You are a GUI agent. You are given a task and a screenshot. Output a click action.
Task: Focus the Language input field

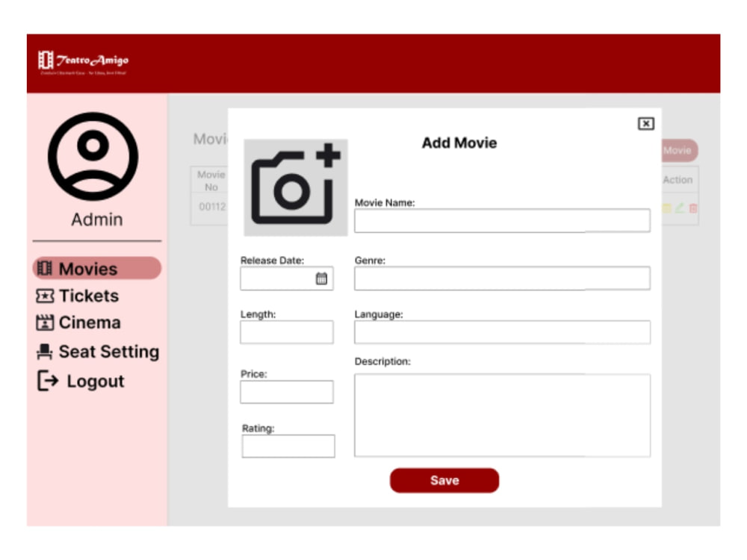pyautogui.click(x=502, y=332)
